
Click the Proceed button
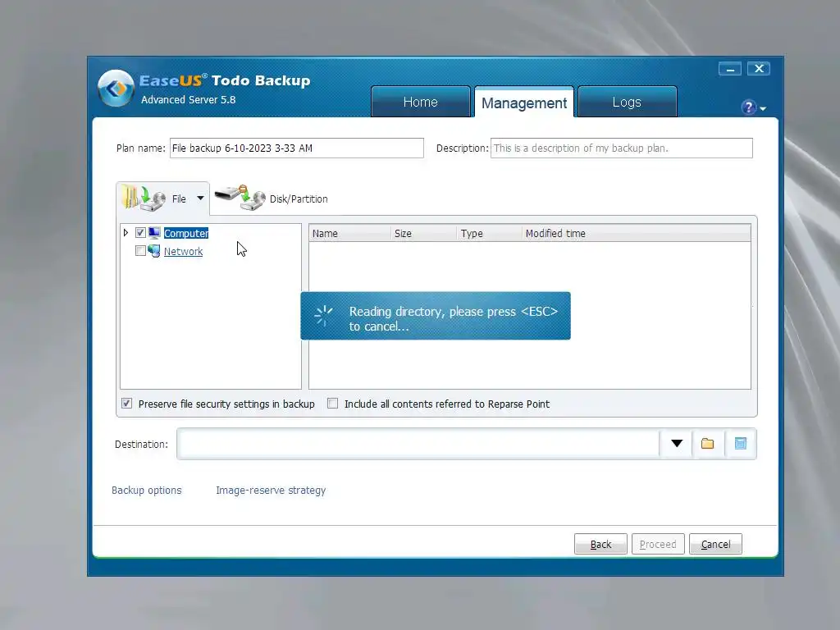(x=658, y=544)
